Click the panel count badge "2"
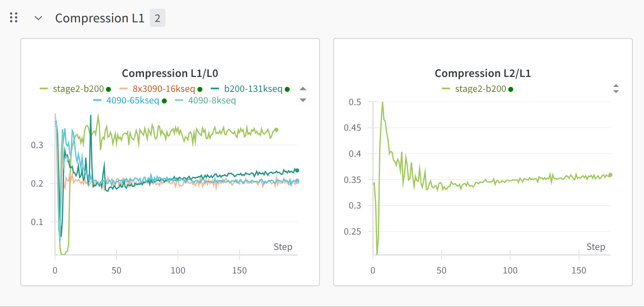This screenshot has width=644, height=307. pyautogui.click(x=157, y=18)
